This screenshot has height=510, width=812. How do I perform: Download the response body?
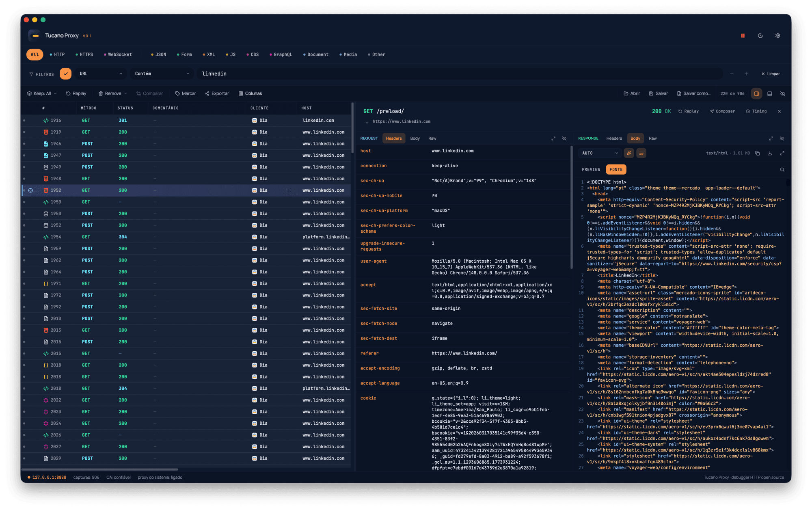point(769,153)
